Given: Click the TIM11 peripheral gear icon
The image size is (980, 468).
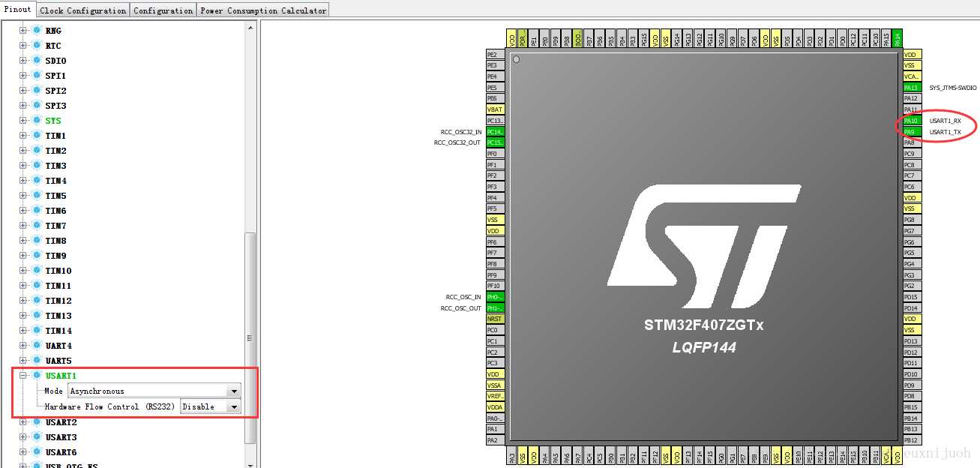Looking at the screenshot, I should (x=36, y=286).
